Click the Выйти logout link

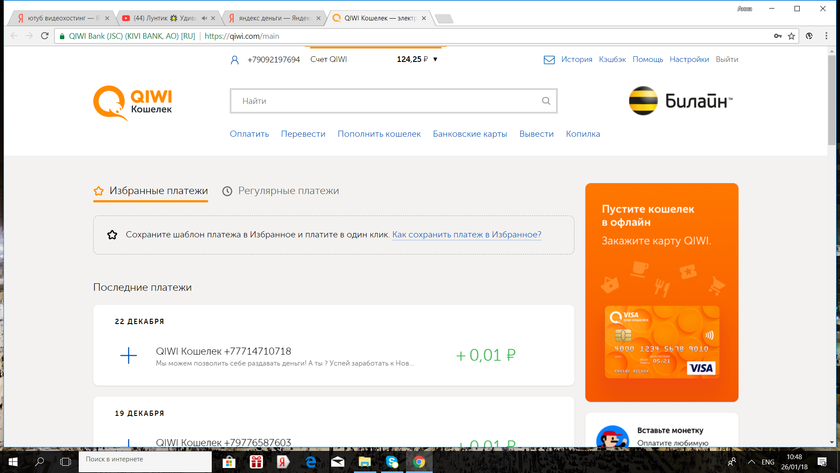(x=727, y=60)
